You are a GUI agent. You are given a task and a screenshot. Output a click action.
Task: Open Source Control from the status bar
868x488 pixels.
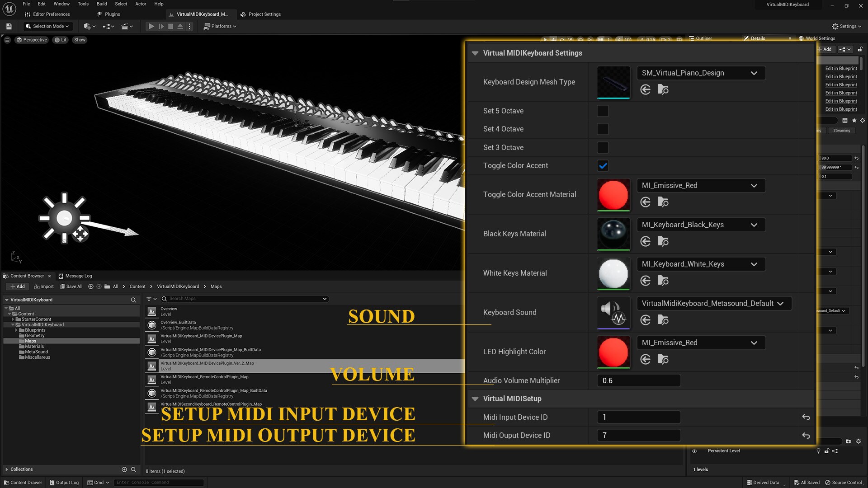[x=844, y=483]
